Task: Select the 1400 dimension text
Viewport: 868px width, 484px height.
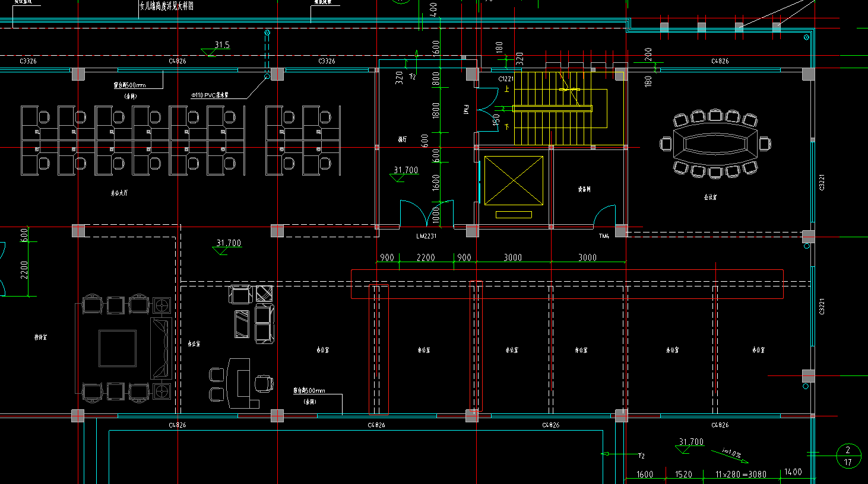Action: coord(793,472)
